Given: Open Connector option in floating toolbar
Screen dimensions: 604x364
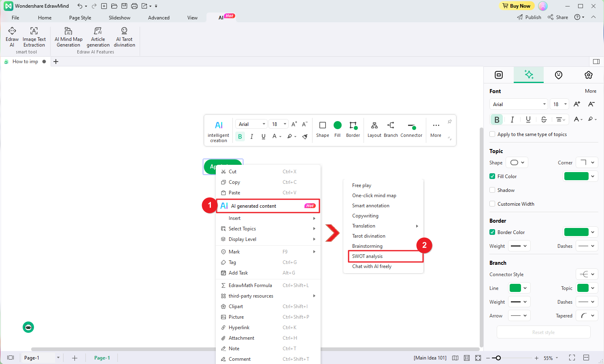Looking at the screenshot, I should [411, 130].
